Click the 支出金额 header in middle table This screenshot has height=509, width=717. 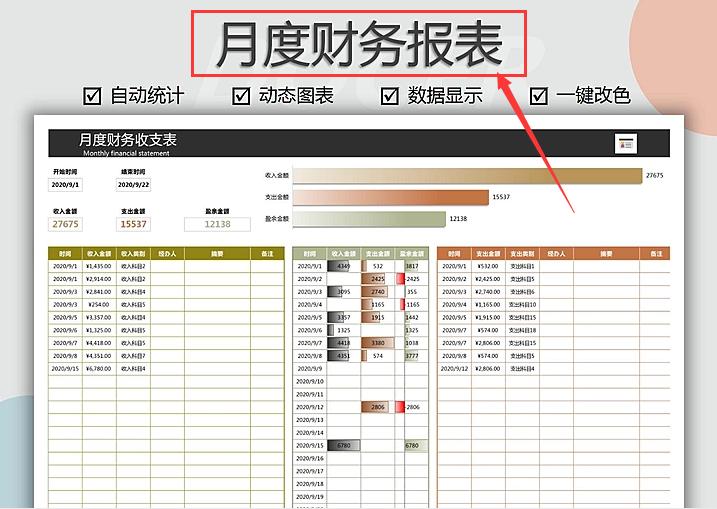(378, 253)
